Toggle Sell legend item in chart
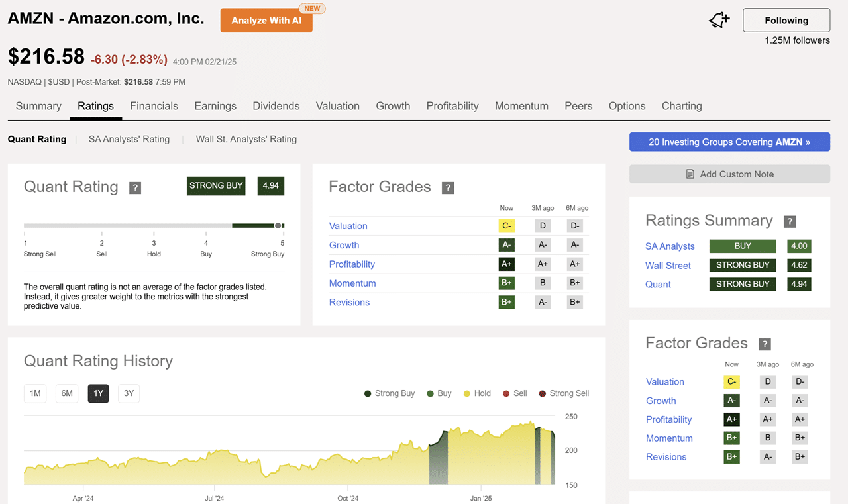The height and width of the screenshot is (504, 848). point(515,393)
